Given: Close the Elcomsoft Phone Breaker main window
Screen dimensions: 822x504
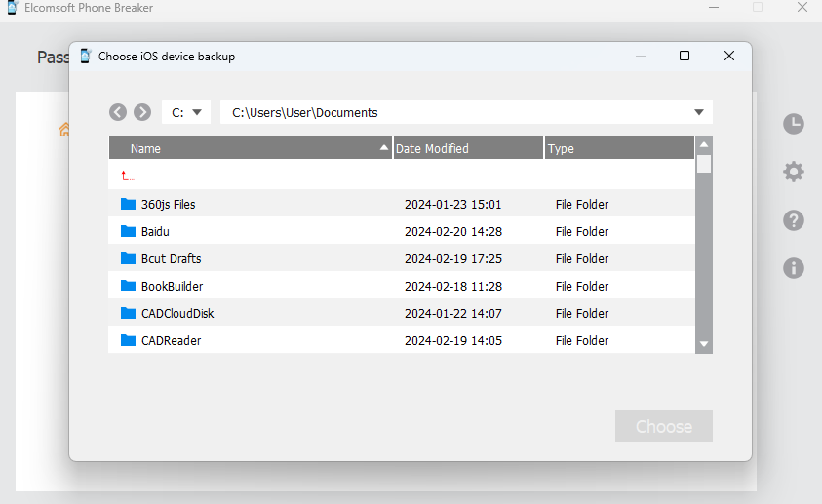Looking at the screenshot, I should coord(802,7).
